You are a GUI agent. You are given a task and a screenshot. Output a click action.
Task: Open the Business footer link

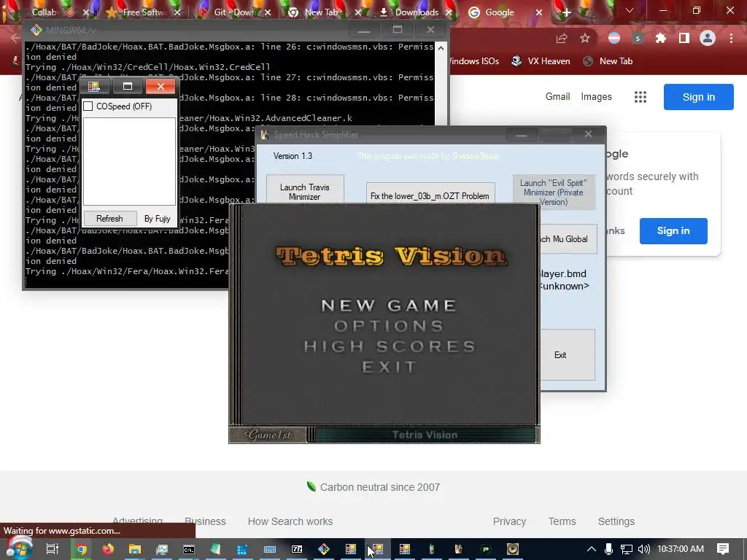tap(205, 521)
